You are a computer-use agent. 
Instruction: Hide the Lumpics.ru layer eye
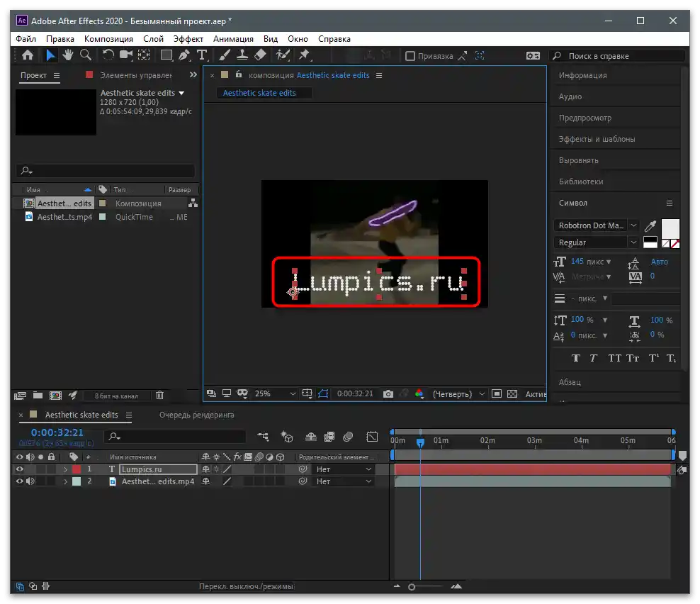pyautogui.click(x=20, y=469)
